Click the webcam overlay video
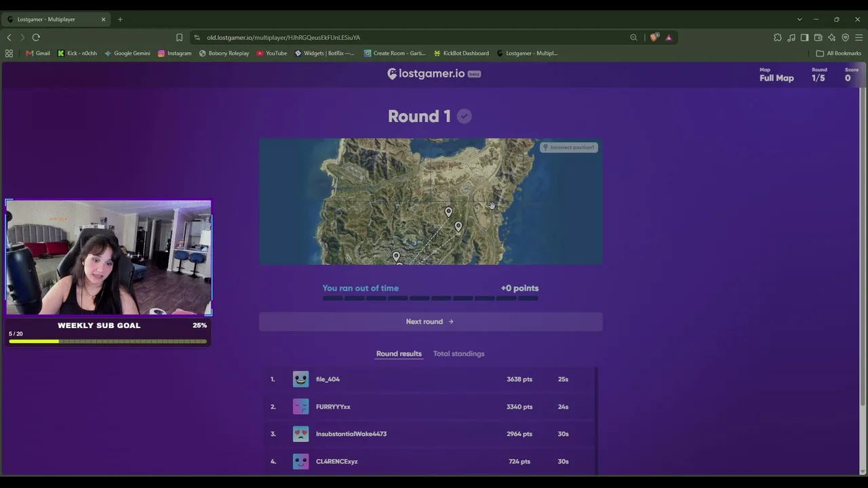 108,258
